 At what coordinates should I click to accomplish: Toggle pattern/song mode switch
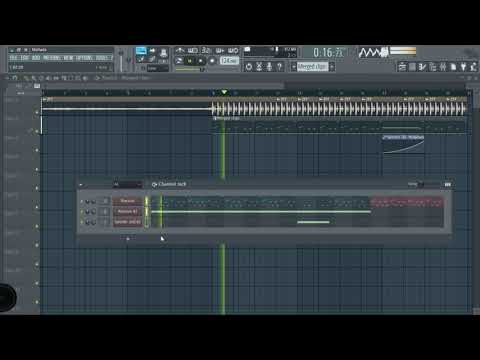(179, 61)
